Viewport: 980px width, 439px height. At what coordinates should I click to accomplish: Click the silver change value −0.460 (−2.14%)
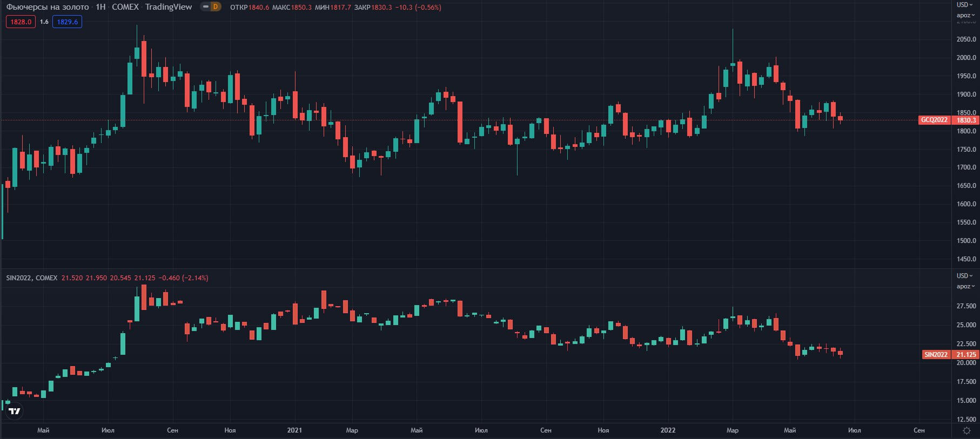pos(184,278)
